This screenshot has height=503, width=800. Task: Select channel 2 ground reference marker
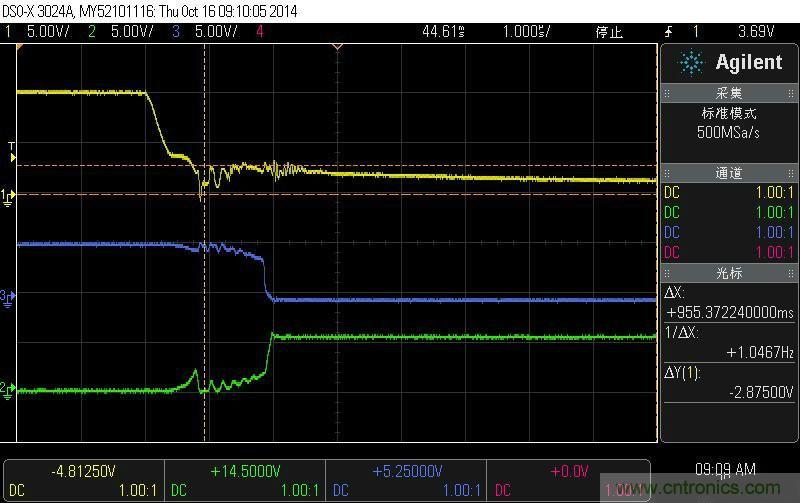7,389
